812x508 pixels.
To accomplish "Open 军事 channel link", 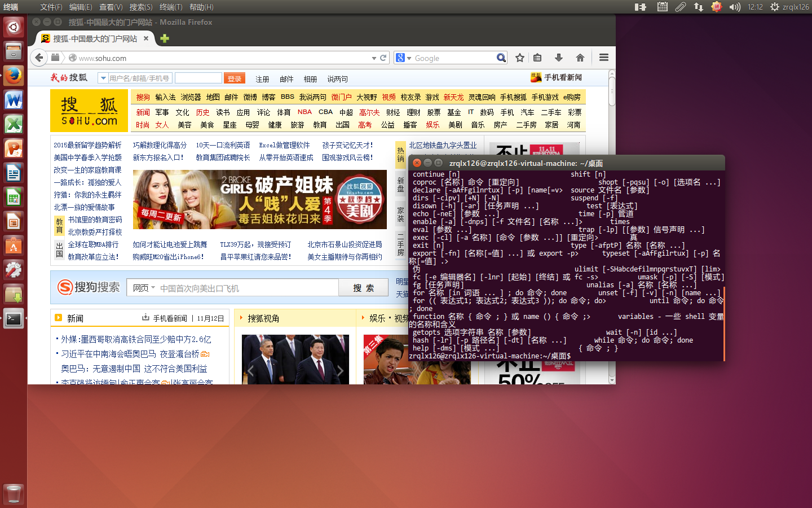I will (162, 112).
